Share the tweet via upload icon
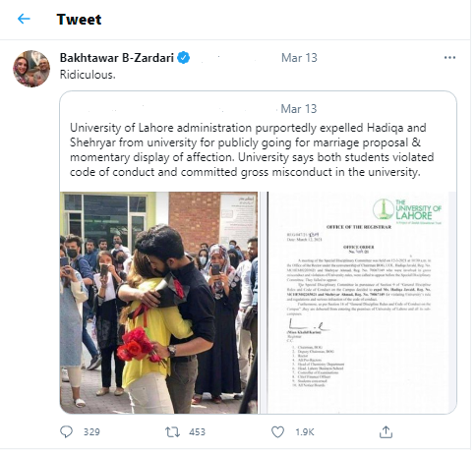 [386, 431]
